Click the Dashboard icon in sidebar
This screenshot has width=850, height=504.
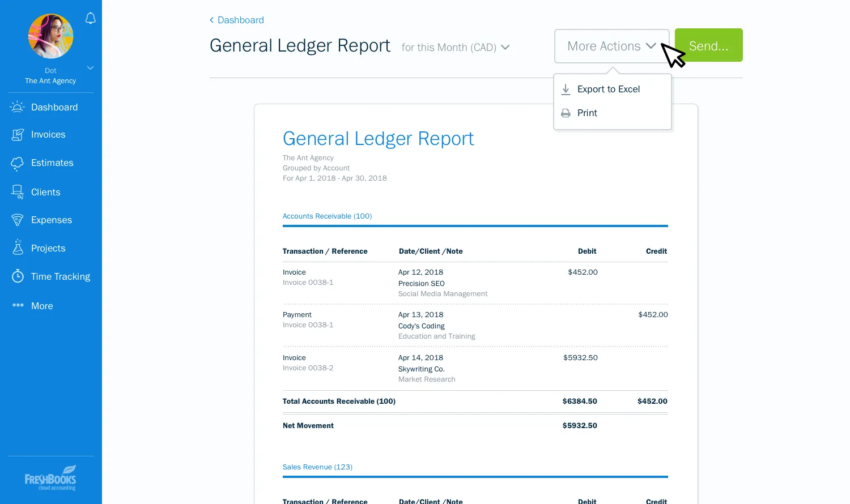tap(18, 107)
